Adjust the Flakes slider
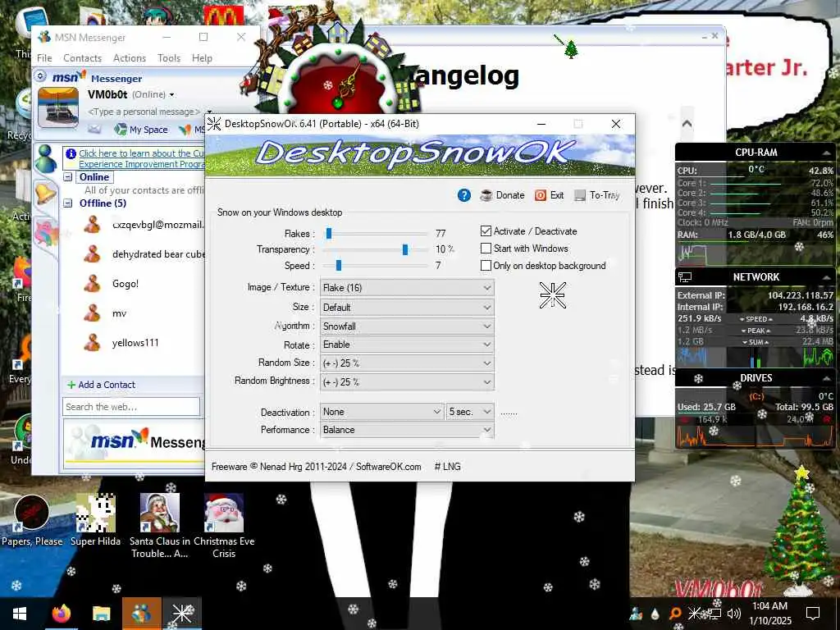This screenshot has height=630, width=840. coord(329,233)
